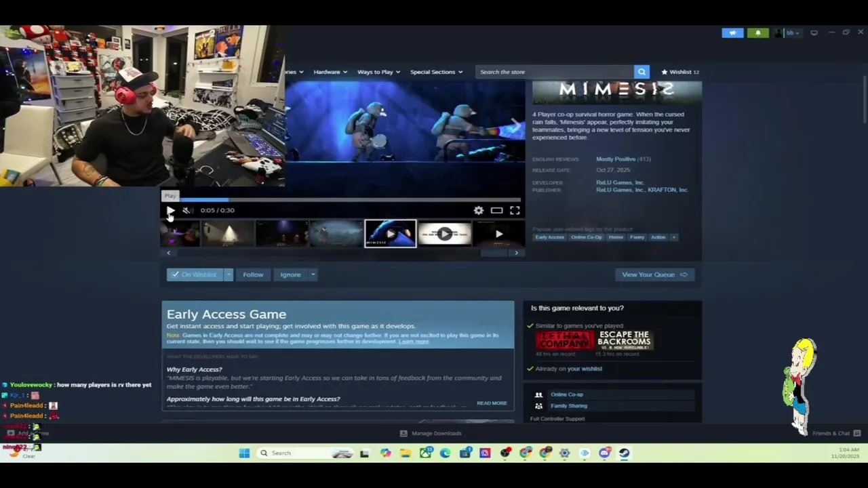Expand the Ways to Play menu

point(378,72)
